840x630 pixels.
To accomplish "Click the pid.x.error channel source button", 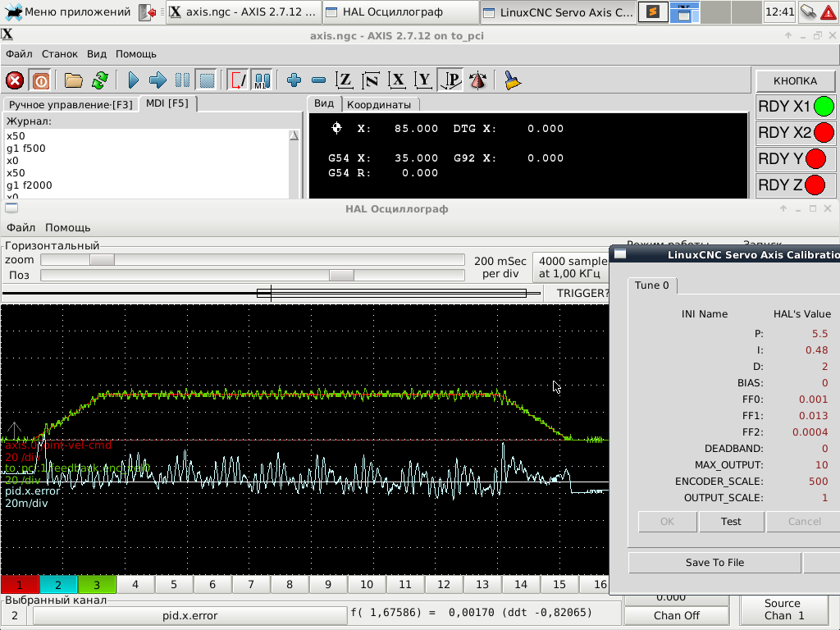I will tap(190, 615).
